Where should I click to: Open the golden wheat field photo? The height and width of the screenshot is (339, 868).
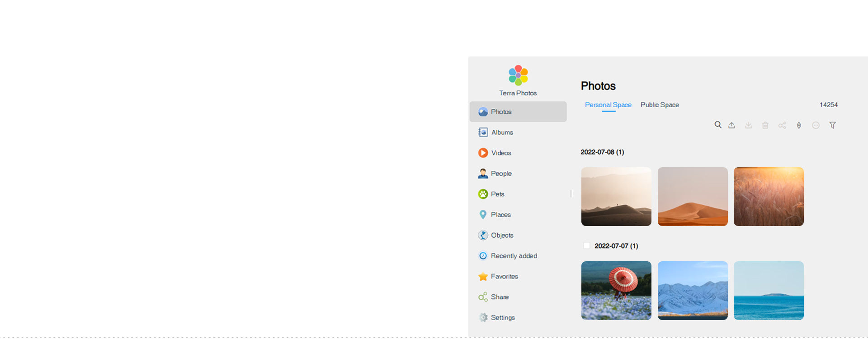[x=769, y=197]
